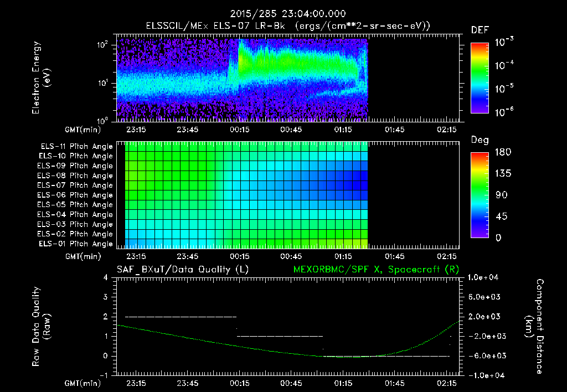The height and width of the screenshot is (392, 567).
Task: Select the ELSSCIL/MEx ELS-07 LR-Bk plot title
Action: point(288,26)
